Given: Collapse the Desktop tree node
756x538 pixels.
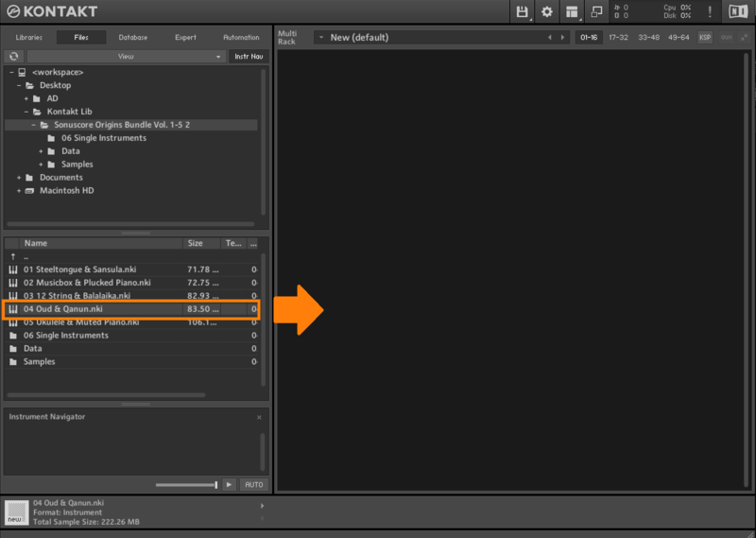Looking at the screenshot, I should (x=19, y=85).
